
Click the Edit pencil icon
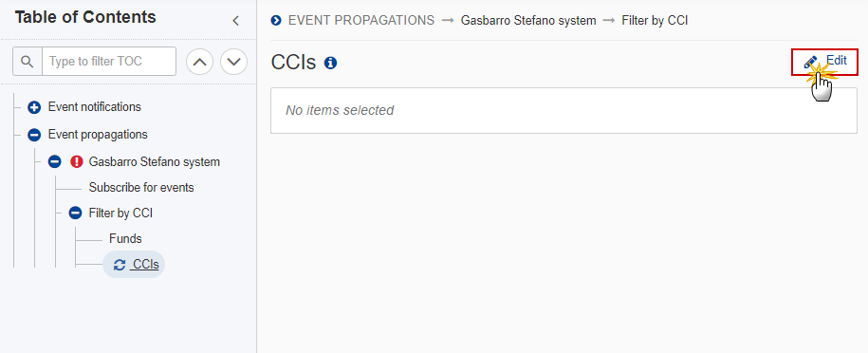tap(810, 62)
